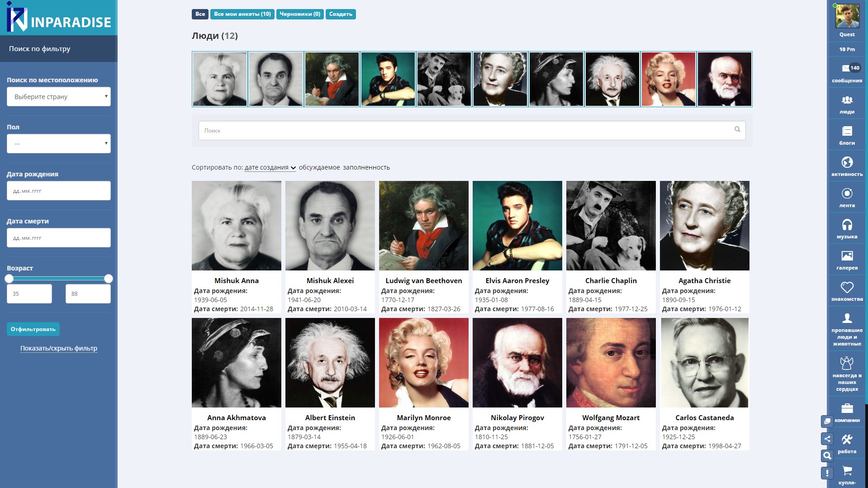
Task: Open the people (люди) sidebar icon
Action: (847, 100)
